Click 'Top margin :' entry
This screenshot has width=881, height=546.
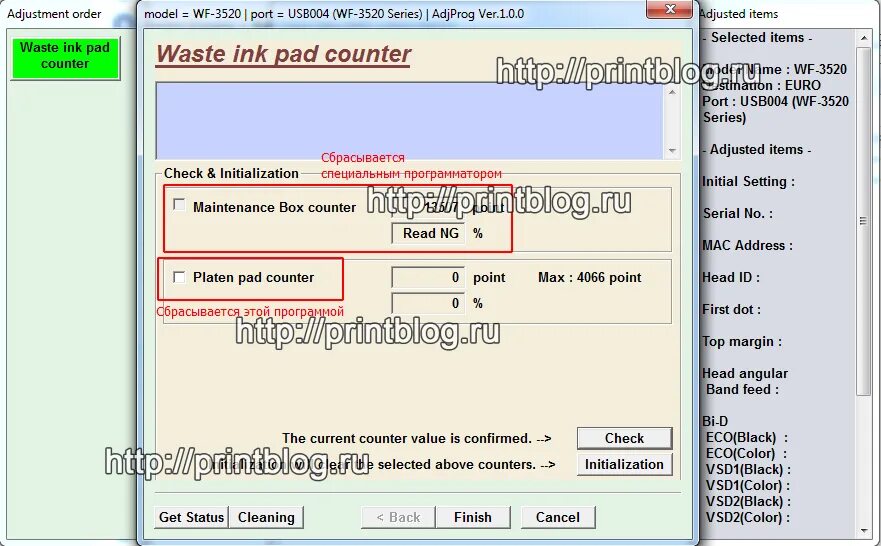[742, 342]
